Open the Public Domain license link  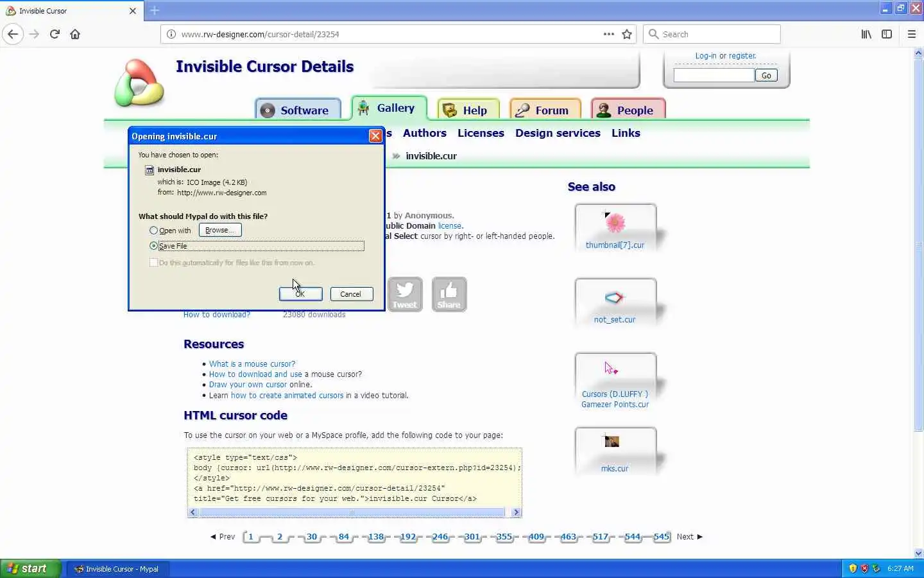pyautogui.click(x=450, y=226)
